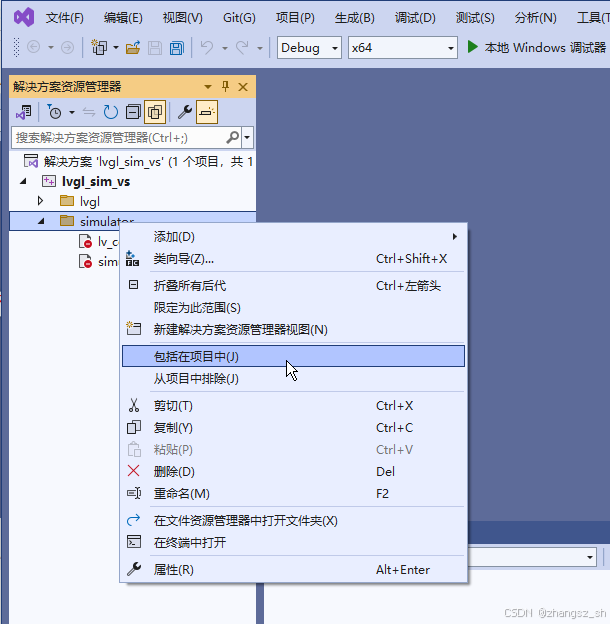Screen dimensions: 610x624
Task: Select the lv_c excluded file
Action: (99, 242)
